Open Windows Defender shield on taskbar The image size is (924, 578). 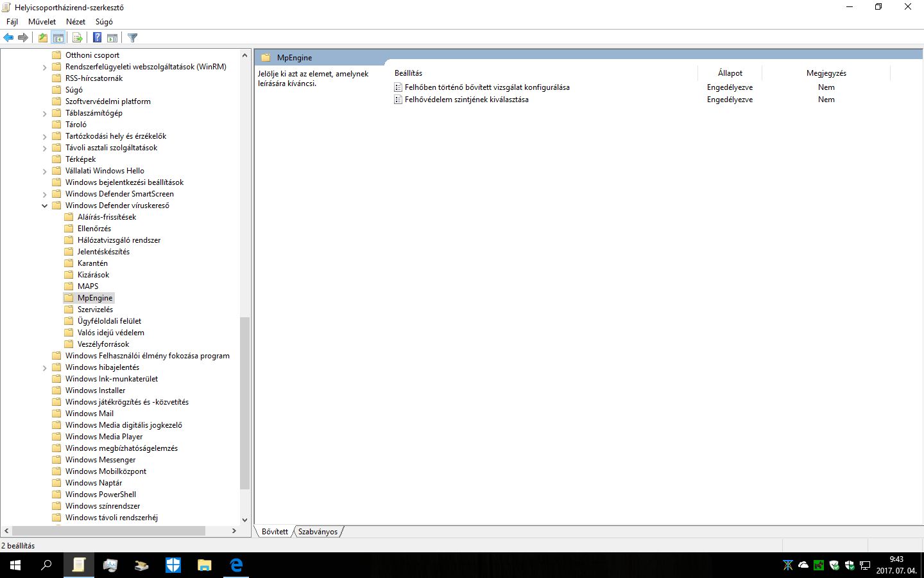[x=173, y=565]
